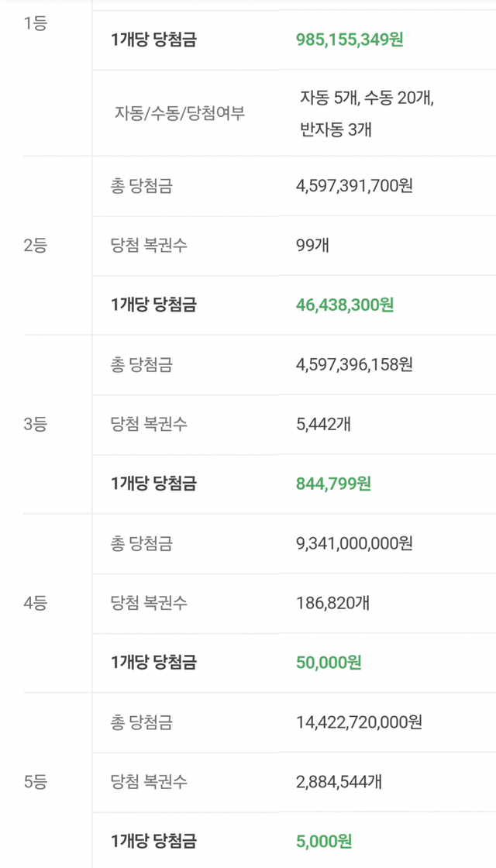Select the 9,341,000,000원 total prize value
Viewport: 496px width, 868px height.
354,543
